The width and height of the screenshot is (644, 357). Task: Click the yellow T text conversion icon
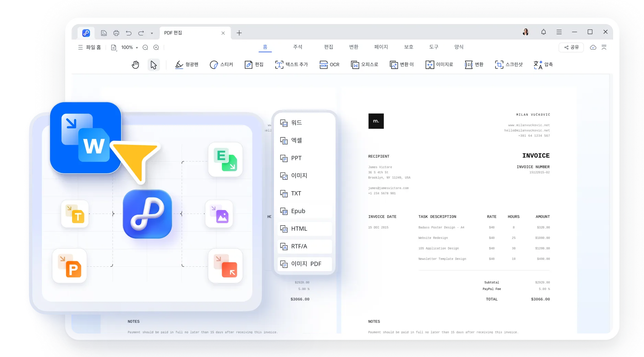(75, 214)
